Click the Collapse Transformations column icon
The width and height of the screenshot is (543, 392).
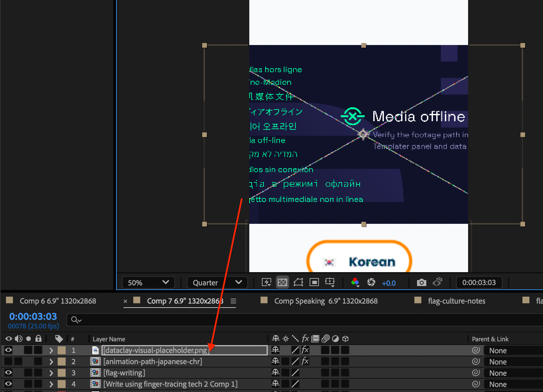pyautogui.click(x=286, y=339)
